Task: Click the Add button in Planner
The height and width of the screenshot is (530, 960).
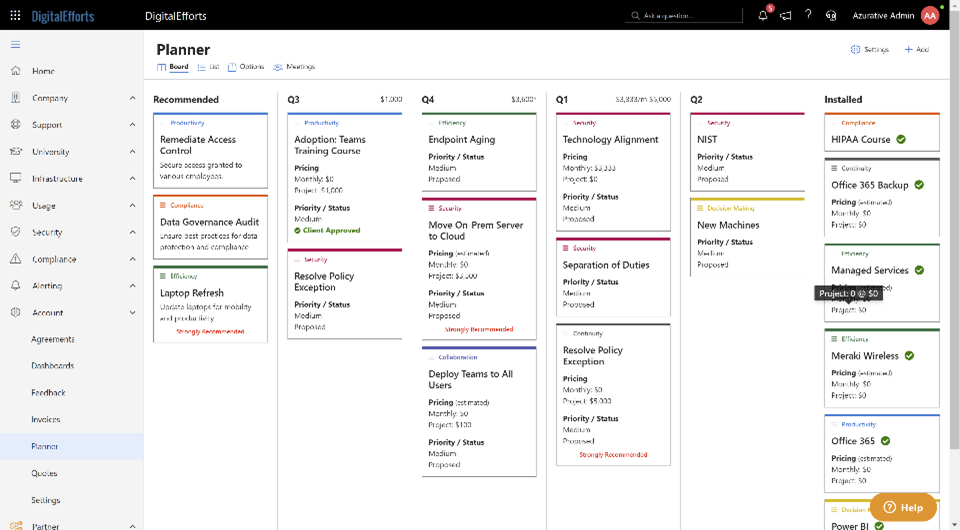Action: 917,50
